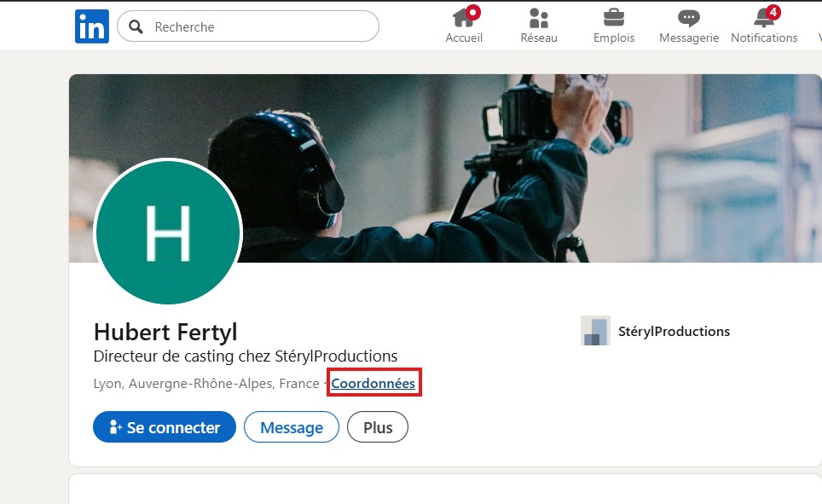Click the red badge showing 4 notifications
The width and height of the screenshot is (822, 504).
[x=773, y=12]
